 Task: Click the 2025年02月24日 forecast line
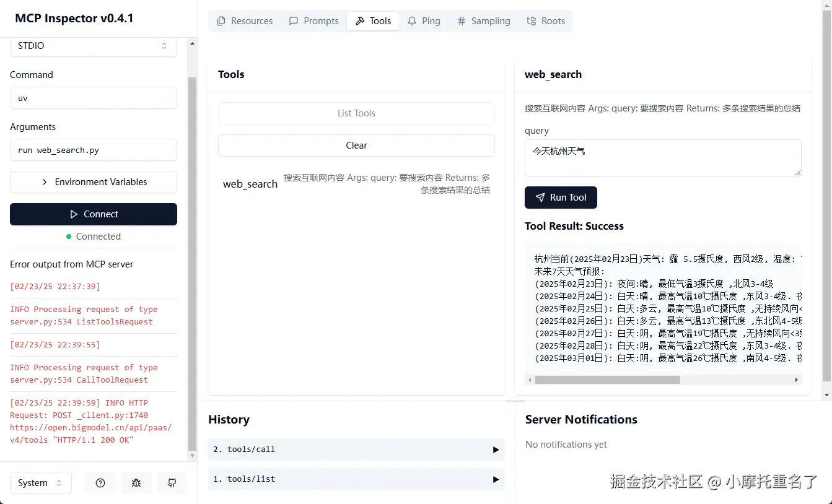[668, 296]
